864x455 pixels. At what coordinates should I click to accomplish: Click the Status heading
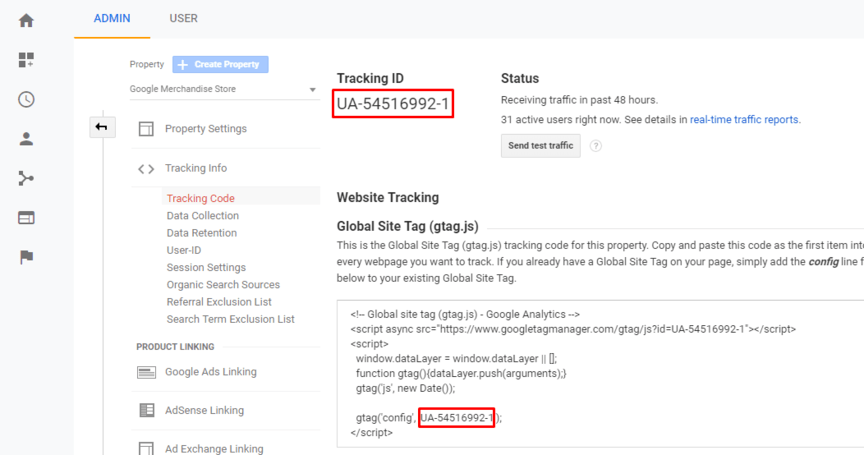520,78
